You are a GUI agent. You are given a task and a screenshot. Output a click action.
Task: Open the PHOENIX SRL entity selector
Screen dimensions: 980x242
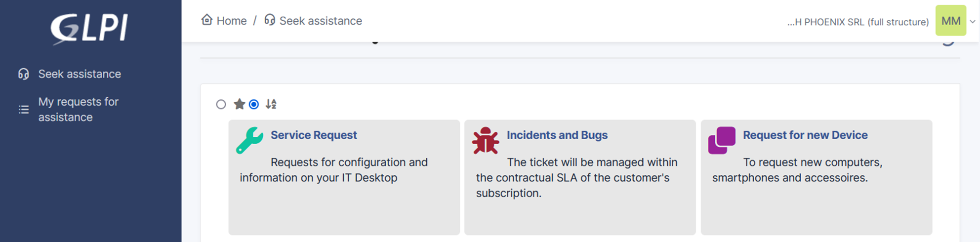(x=858, y=22)
